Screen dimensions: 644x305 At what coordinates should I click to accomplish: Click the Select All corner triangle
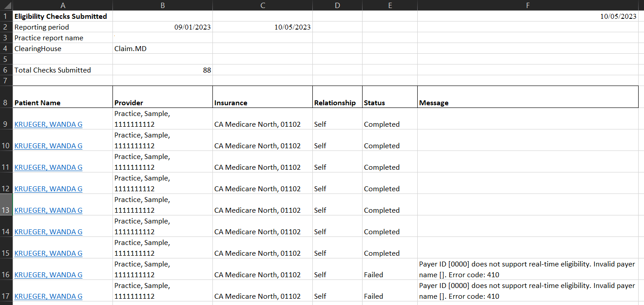[x=6, y=5]
